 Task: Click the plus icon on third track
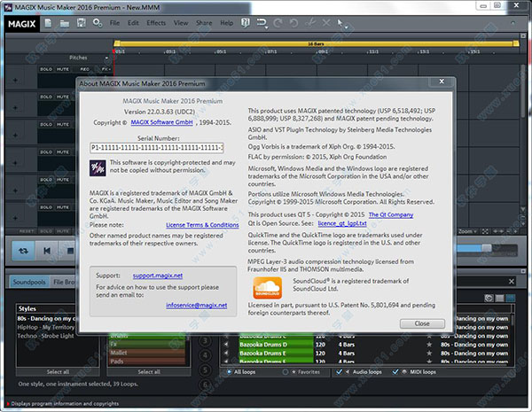(15, 136)
